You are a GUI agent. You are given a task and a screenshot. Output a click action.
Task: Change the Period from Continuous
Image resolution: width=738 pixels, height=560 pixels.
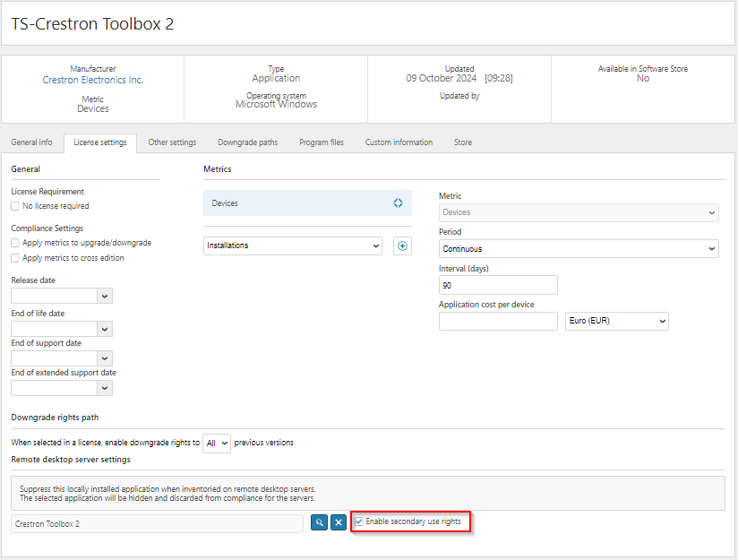579,249
